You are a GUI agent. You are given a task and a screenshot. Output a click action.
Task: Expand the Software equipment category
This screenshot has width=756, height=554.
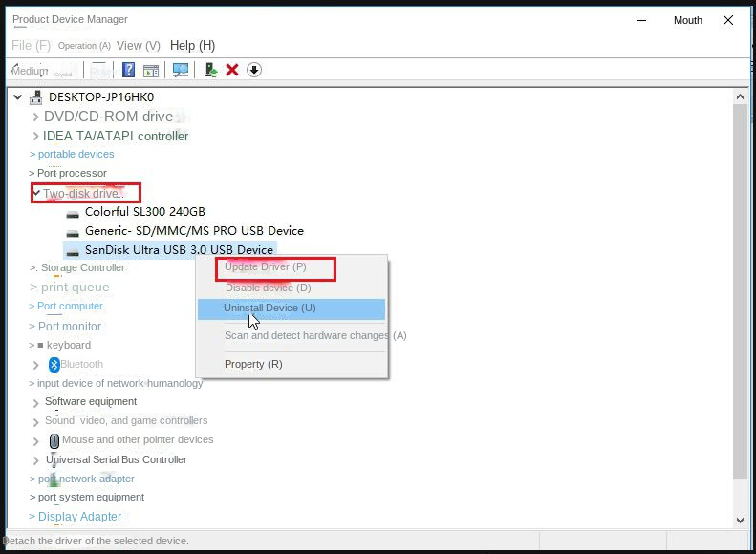pos(35,402)
